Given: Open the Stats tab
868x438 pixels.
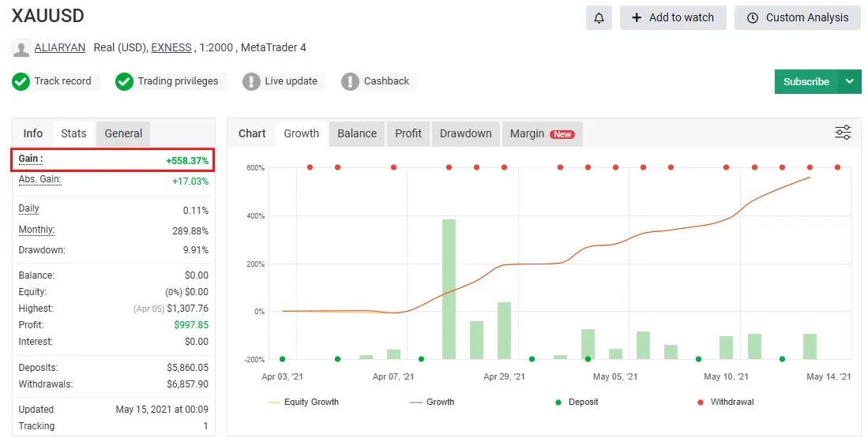Looking at the screenshot, I should click(x=73, y=133).
